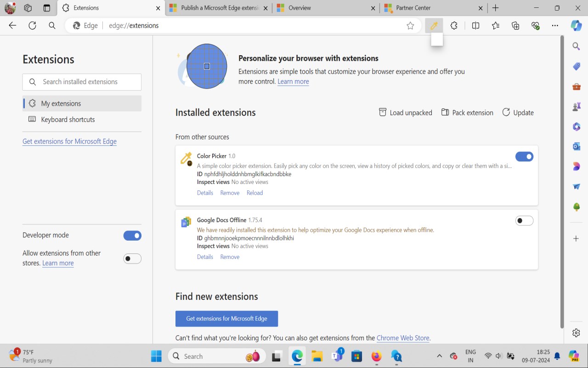Open Firefox from taskbar
Viewport: 588px width, 368px height.
376,356
